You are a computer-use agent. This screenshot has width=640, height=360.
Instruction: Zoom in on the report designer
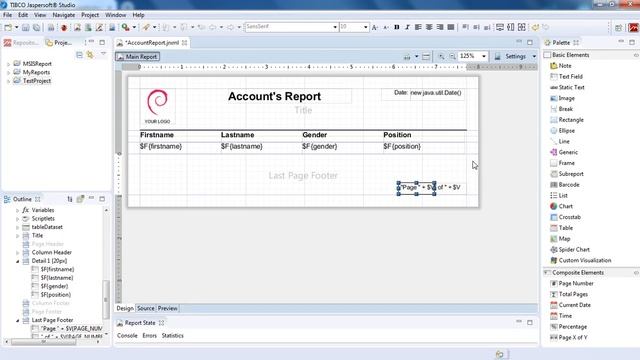[x=441, y=56]
